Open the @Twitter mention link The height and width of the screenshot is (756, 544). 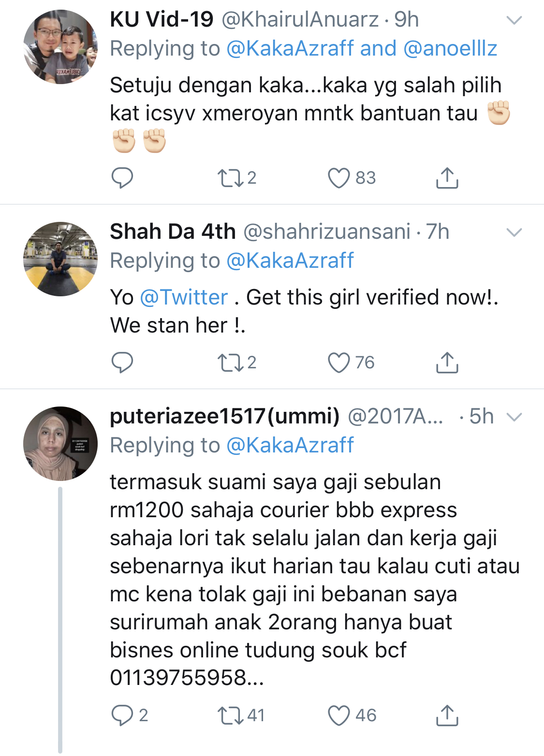pos(184,297)
